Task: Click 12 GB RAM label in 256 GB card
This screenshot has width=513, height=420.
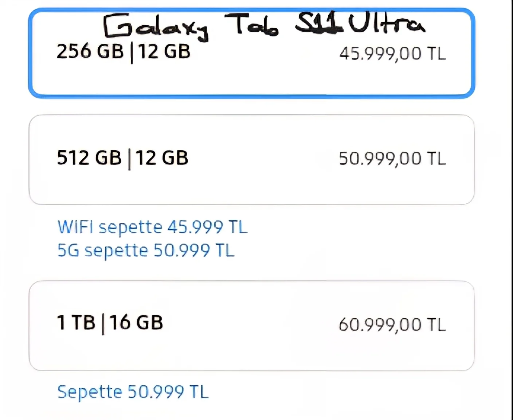Action: pyautogui.click(x=164, y=51)
